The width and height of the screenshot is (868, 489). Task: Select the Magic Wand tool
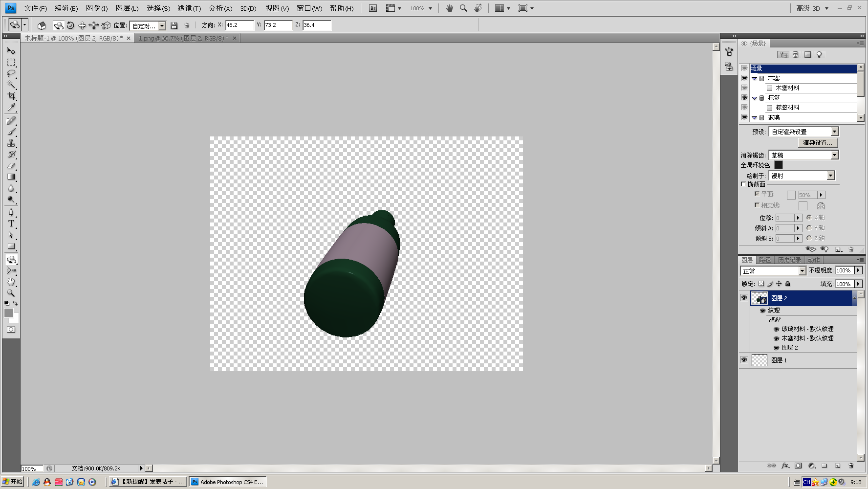click(x=11, y=85)
